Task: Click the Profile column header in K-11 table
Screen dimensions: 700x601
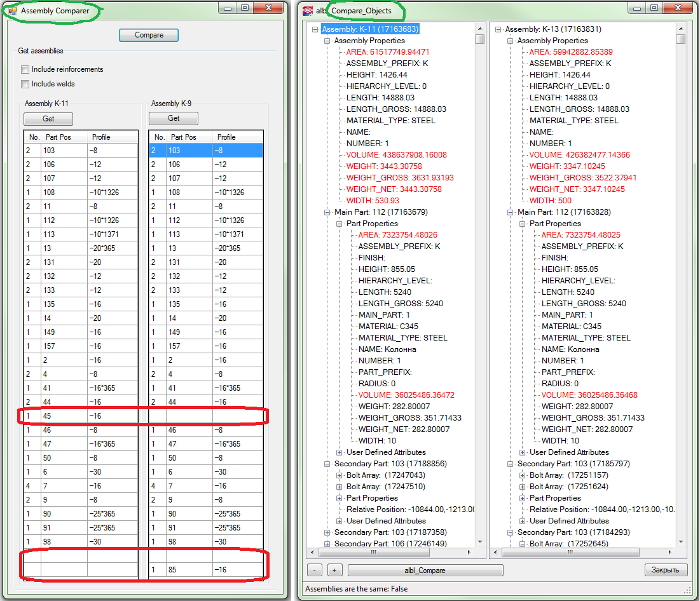Action: (x=101, y=137)
